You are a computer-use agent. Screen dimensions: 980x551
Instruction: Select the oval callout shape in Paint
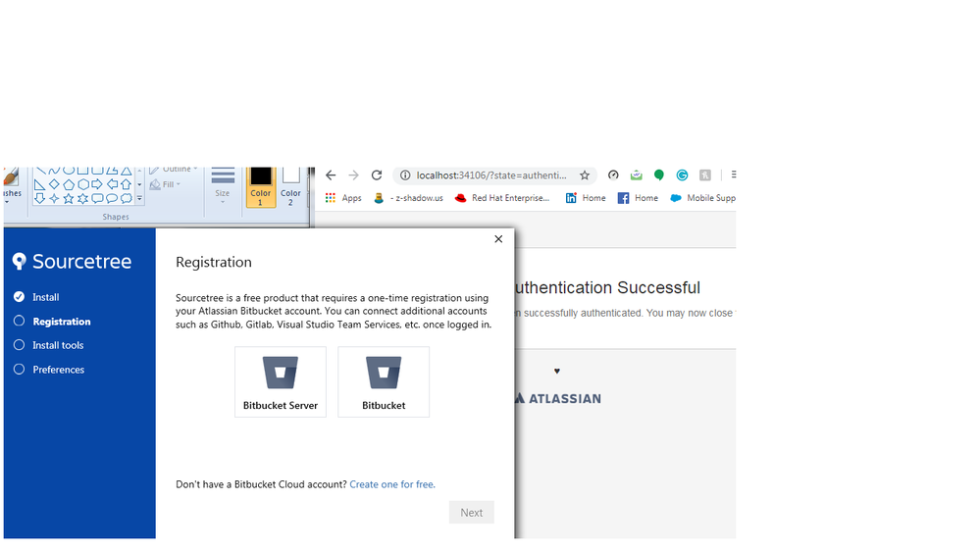point(112,198)
